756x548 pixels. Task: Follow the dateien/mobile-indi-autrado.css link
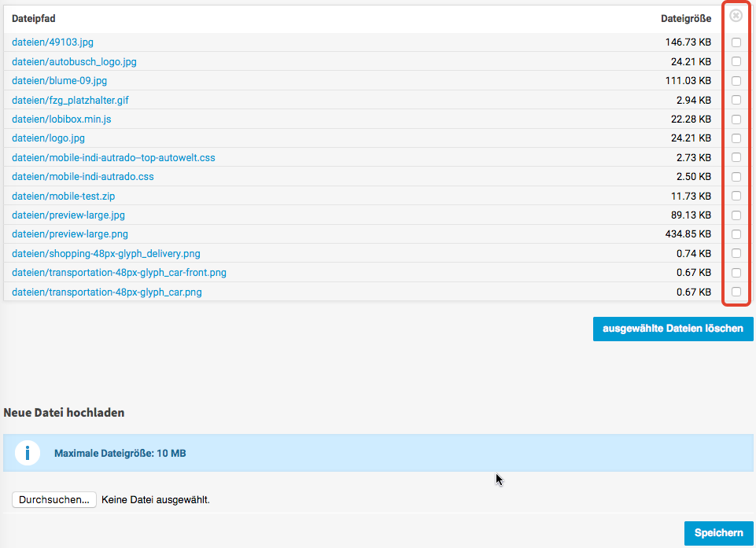tap(83, 177)
